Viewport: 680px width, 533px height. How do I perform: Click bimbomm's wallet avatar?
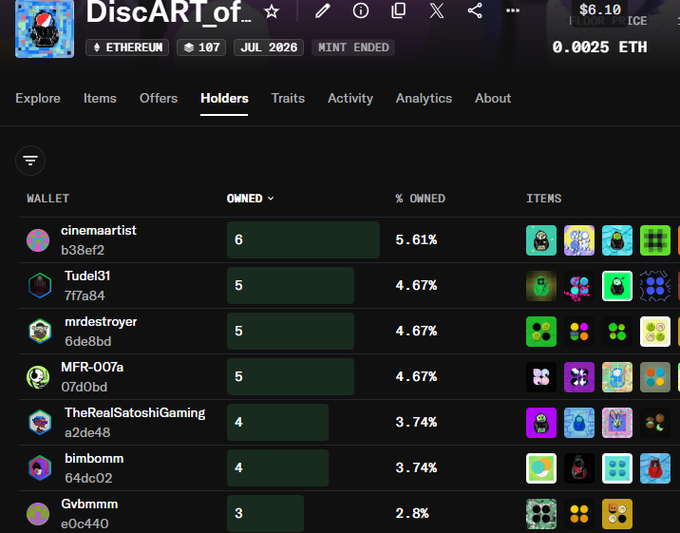click(40, 468)
